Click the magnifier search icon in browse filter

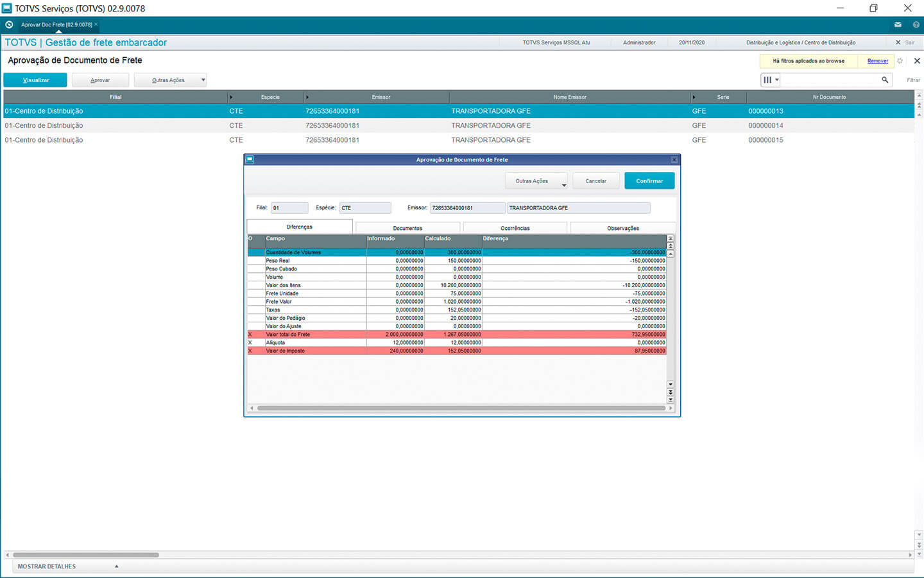885,80
